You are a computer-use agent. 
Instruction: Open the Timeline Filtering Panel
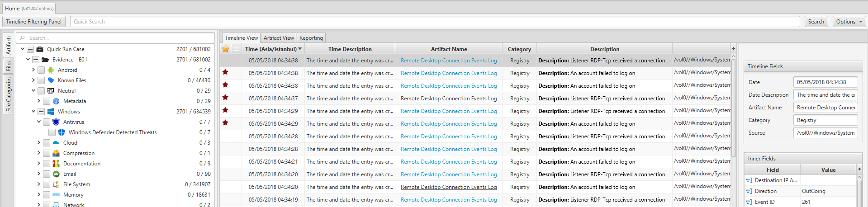point(34,22)
